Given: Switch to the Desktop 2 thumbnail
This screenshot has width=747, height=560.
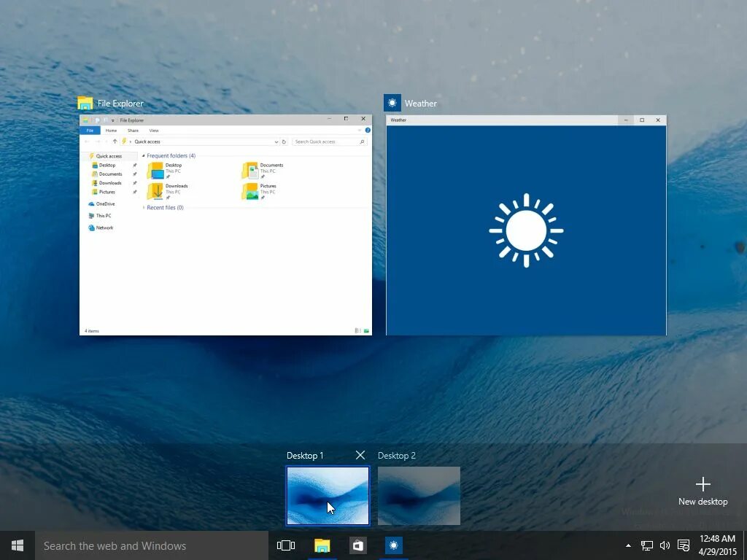Looking at the screenshot, I should click(x=419, y=496).
